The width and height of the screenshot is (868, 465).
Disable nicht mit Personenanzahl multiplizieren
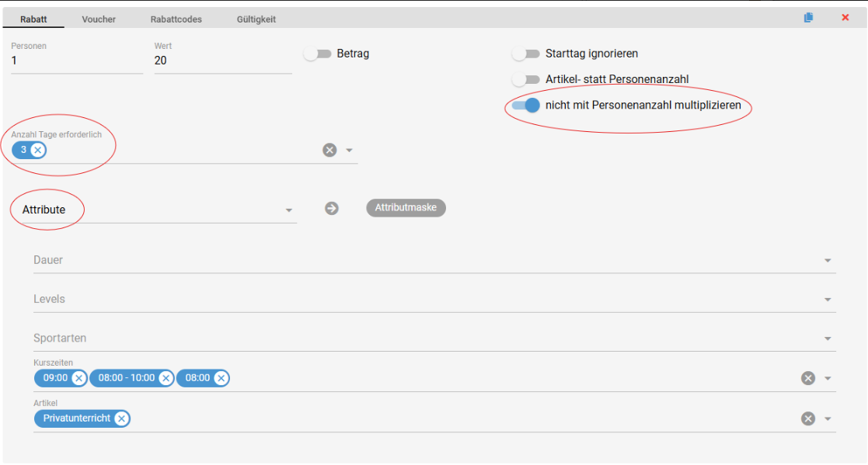coord(526,106)
